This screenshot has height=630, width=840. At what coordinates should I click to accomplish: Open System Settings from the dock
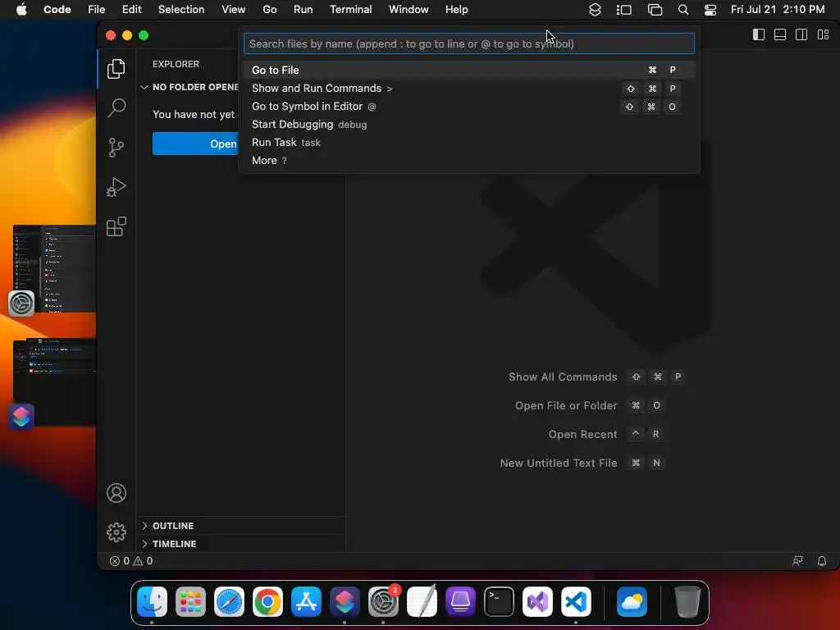384,601
